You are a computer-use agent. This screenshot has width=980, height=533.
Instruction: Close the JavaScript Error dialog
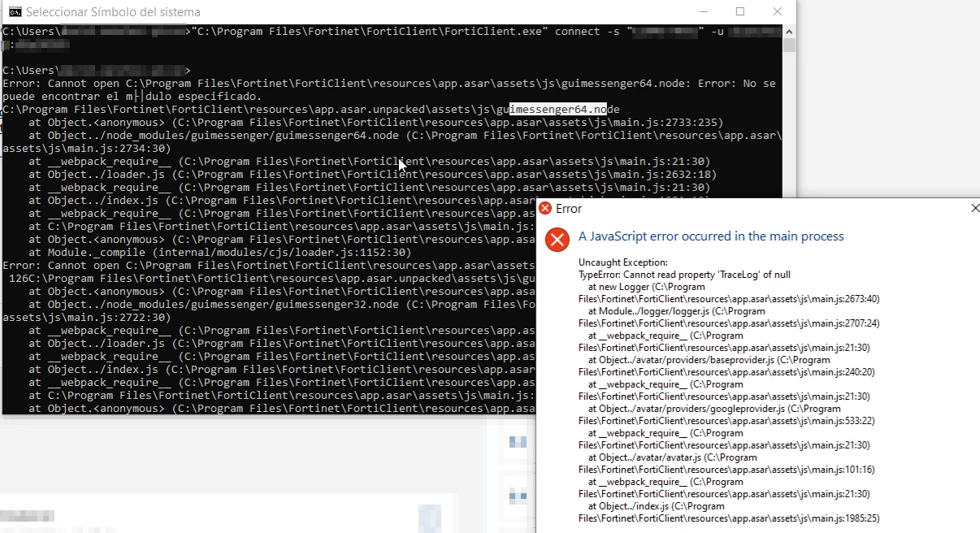tap(975, 209)
